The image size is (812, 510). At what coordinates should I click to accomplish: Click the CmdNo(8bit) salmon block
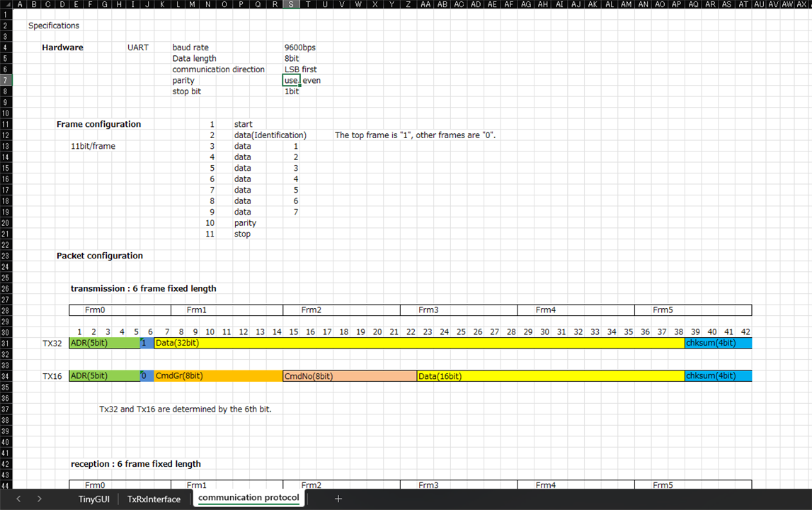coord(349,376)
